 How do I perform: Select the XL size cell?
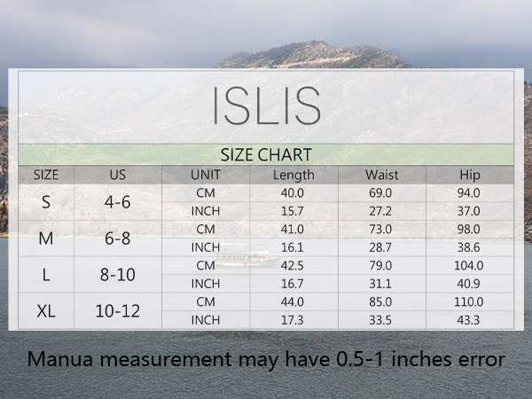click(x=46, y=311)
